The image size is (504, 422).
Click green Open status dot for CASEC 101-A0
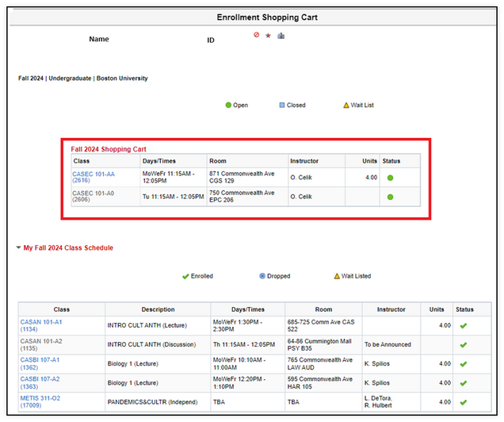390,198
